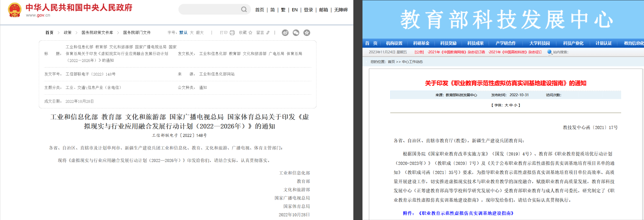The height and width of the screenshot is (220, 644).
Task: Switch to simplified Chinese via 简
Action: coord(273,10)
